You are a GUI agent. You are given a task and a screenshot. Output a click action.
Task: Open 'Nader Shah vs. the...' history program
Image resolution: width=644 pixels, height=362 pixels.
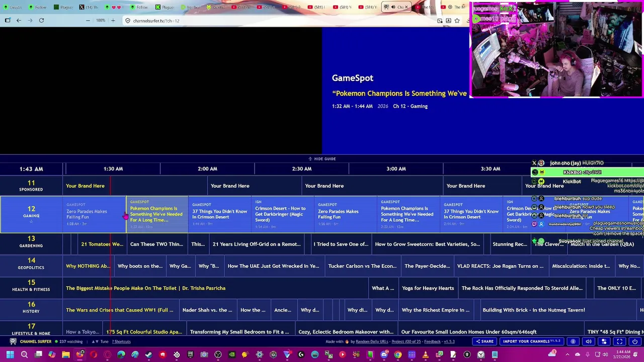(x=207, y=310)
